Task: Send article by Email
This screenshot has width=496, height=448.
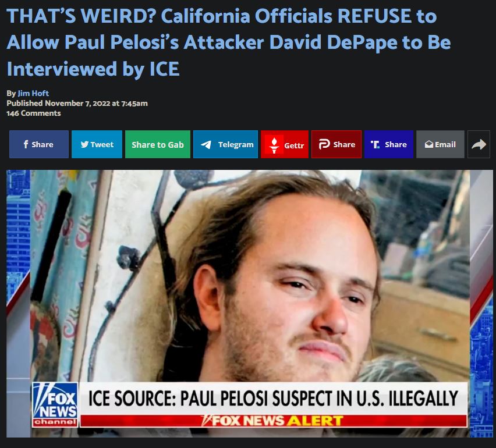Action: point(440,144)
